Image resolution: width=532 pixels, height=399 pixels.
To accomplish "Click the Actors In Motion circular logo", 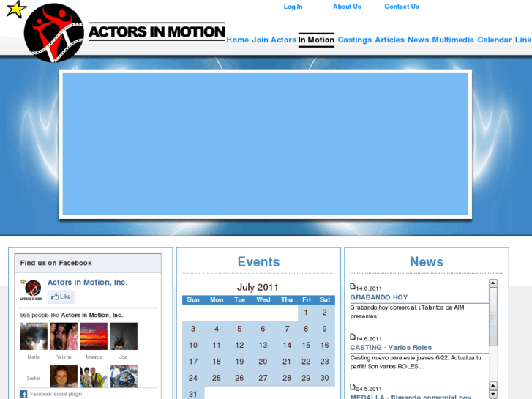I will (53, 33).
